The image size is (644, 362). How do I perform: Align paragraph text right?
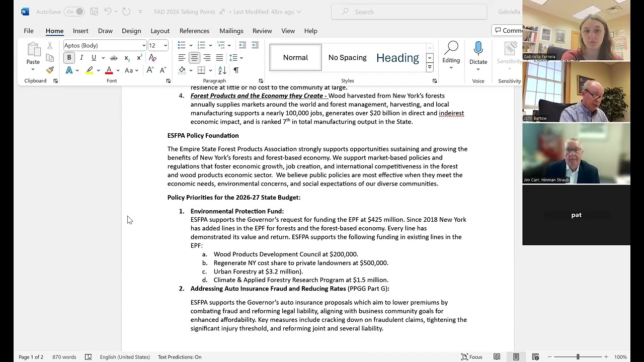click(x=207, y=58)
